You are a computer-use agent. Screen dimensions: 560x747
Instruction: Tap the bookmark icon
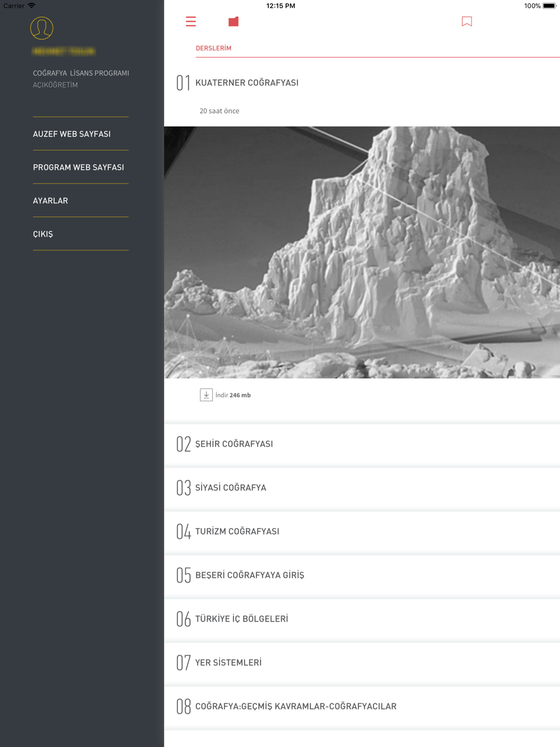tap(466, 22)
